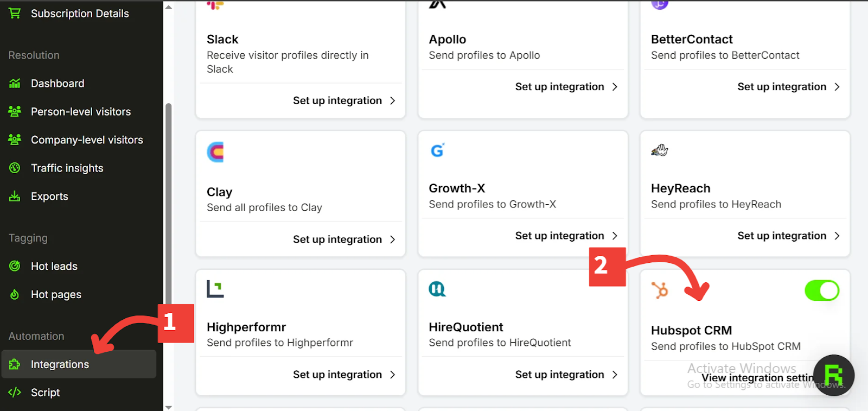The height and width of the screenshot is (411, 868).
Task: Click the HubSpot CRM logo icon
Action: click(x=660, y=290)
